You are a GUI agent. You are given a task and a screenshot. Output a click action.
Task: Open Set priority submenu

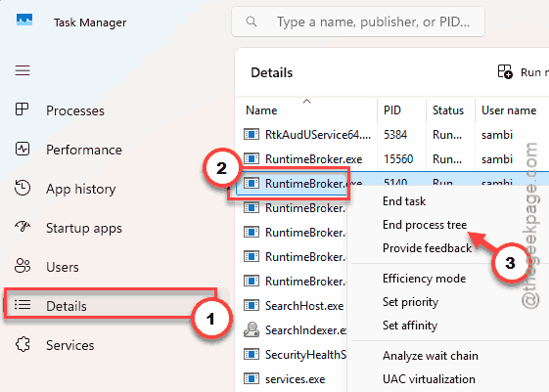tap(410, 302)
